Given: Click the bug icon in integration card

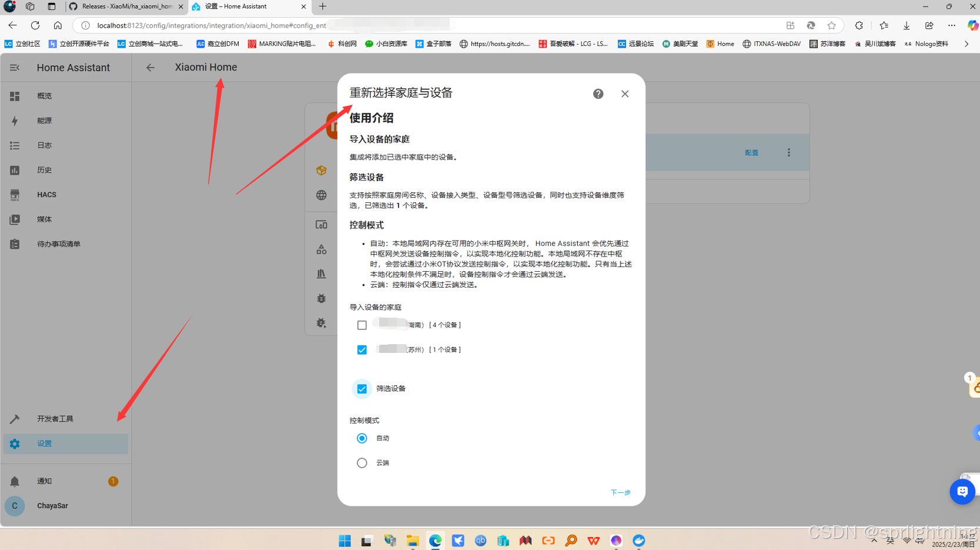Looking at the screenshot, I should (x=322, y=299).
